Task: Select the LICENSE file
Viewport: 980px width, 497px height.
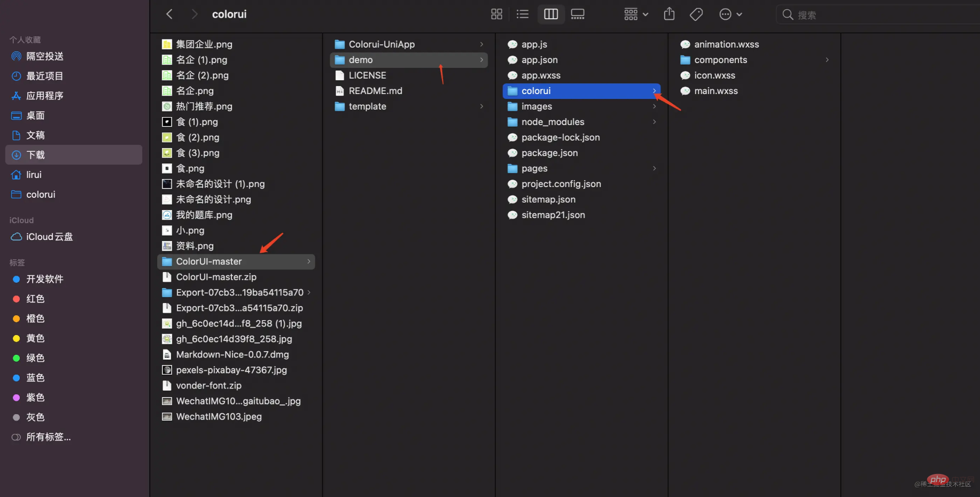Action: 409,75
